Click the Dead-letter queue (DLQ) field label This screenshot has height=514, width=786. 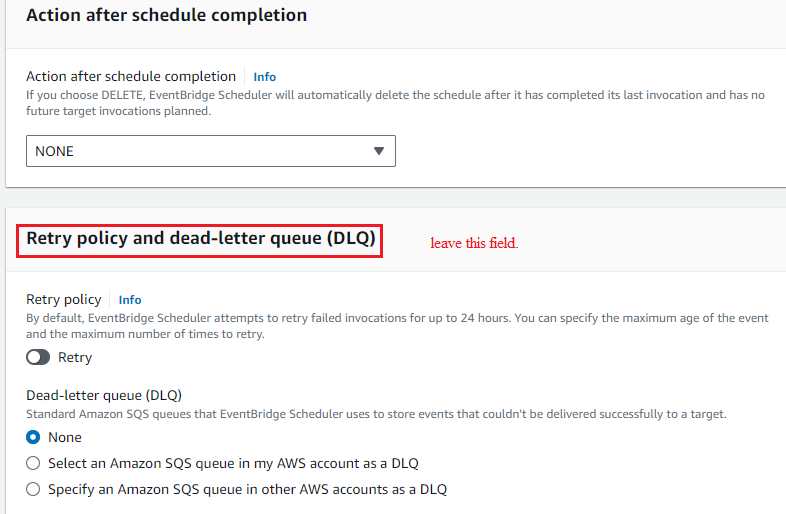pyautogui.click(x=104, y=395)
